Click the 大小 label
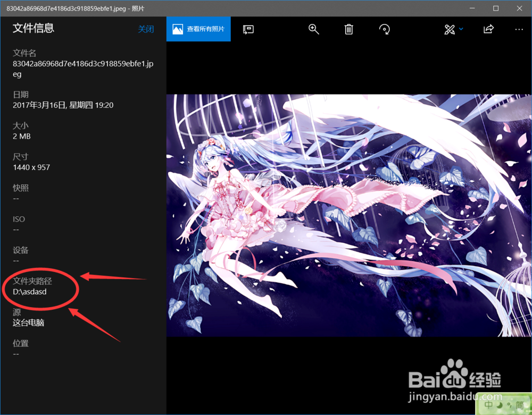The width and height of the screenshot is (532, 415). click(20, 126)
